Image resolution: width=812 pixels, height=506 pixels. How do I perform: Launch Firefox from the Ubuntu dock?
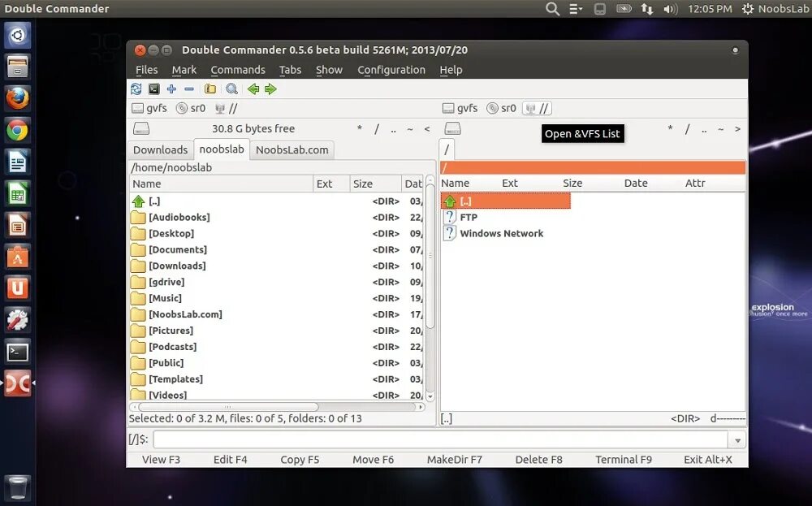[17, 98]
